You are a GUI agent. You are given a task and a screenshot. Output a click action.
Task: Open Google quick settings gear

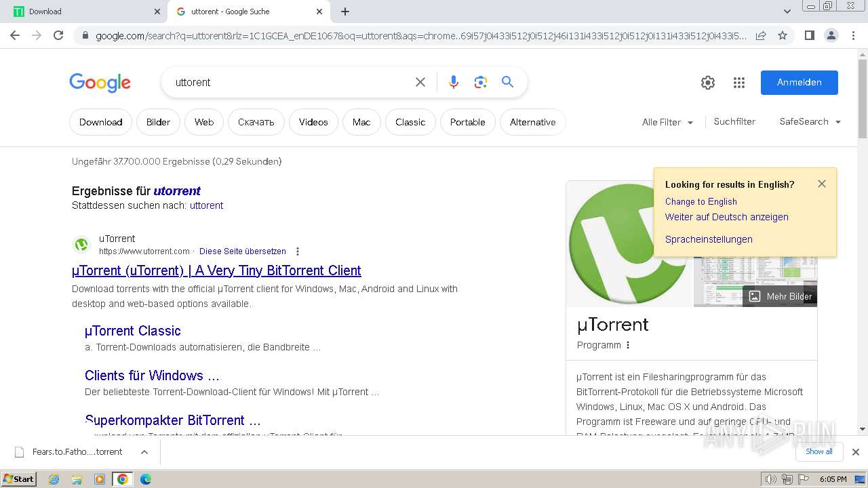coord(708,83)
